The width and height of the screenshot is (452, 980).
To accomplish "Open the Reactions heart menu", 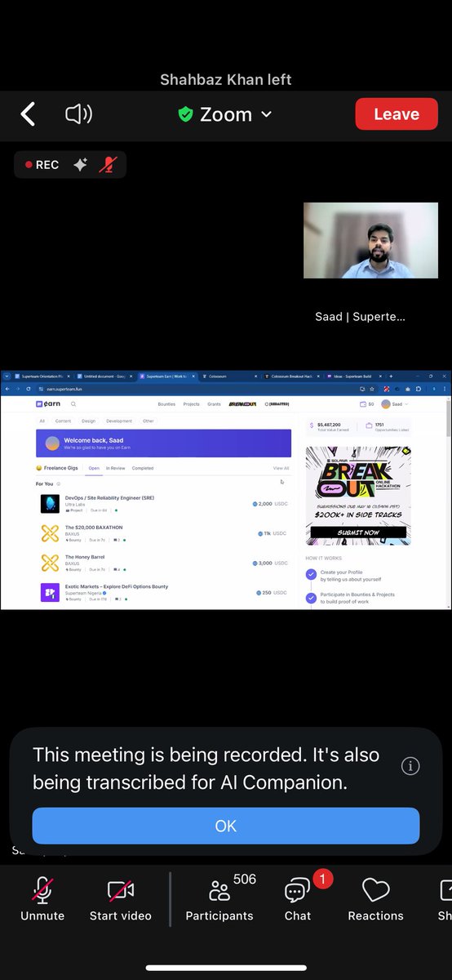I will coord(376,899).
